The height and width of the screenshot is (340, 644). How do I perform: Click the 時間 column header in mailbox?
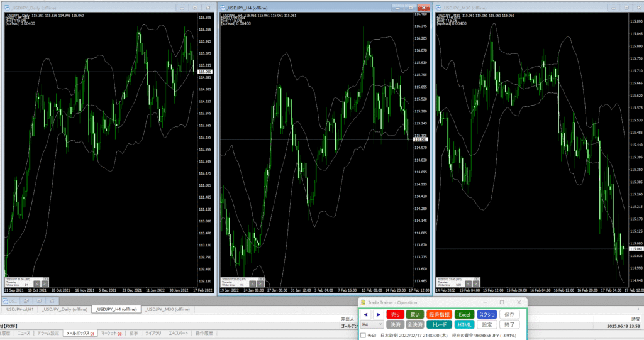coord(636,319)
